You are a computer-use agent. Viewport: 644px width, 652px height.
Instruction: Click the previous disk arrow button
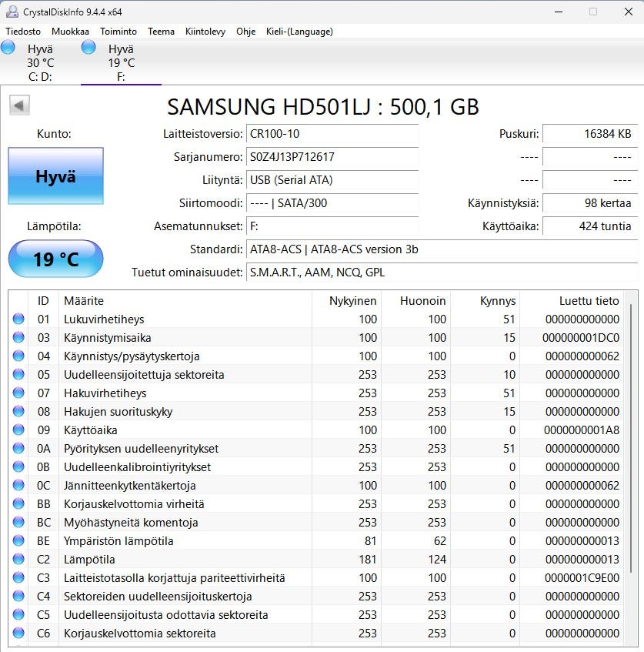pos(19,105)
